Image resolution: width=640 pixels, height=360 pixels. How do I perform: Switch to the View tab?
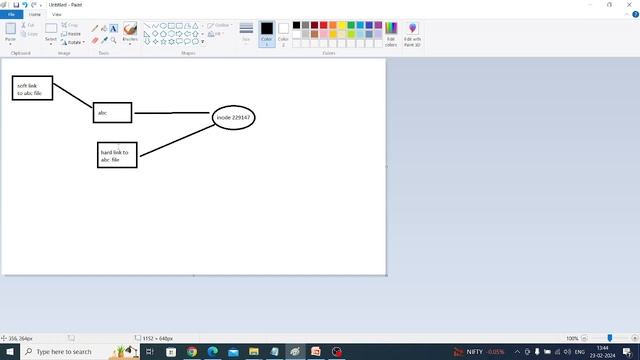tap(57, 14)
